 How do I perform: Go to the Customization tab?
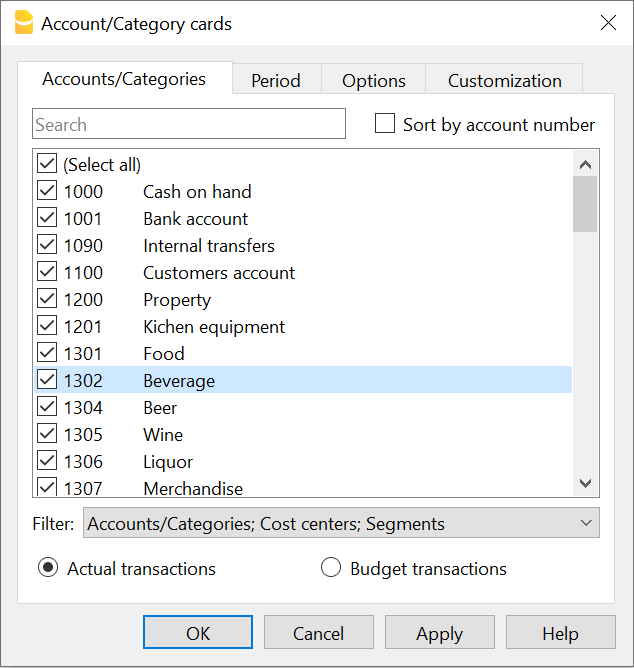[x=504, y=81]
